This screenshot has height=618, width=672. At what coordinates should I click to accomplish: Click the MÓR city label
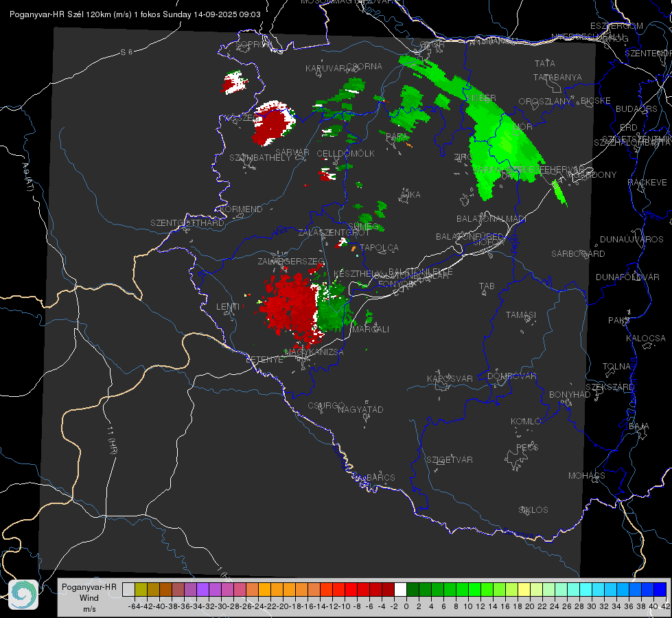point(522,127)
